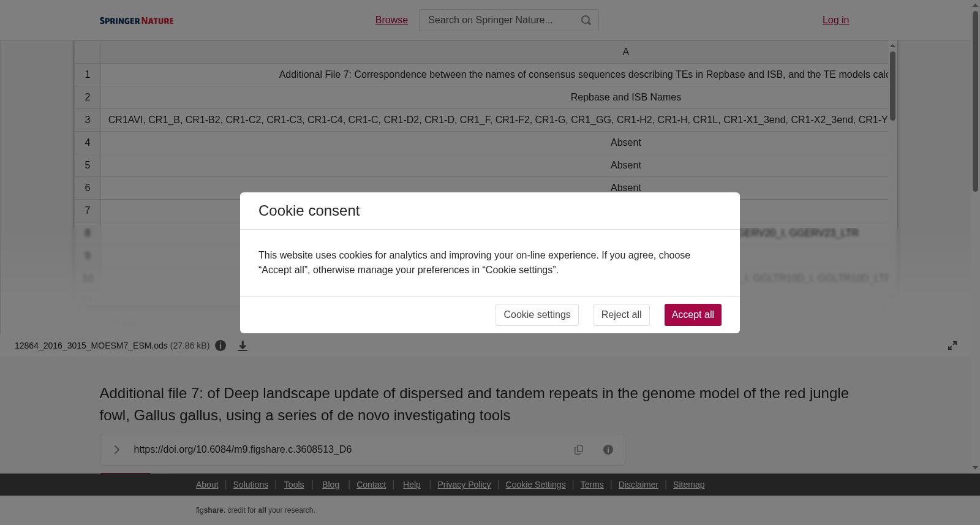The height and width of the screenshot is (525, 980).
Task: Click the page vertical scrollbar thumb
Action: (x=975, y=101)
